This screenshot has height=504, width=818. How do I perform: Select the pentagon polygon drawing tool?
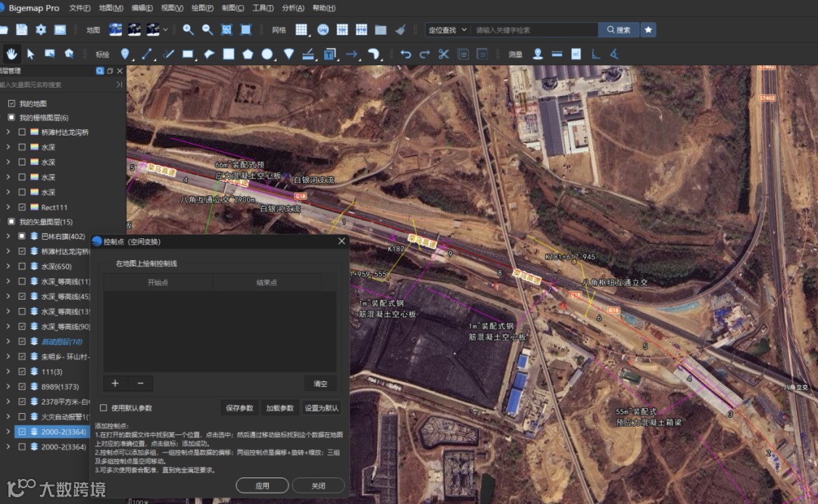(248, 54)
